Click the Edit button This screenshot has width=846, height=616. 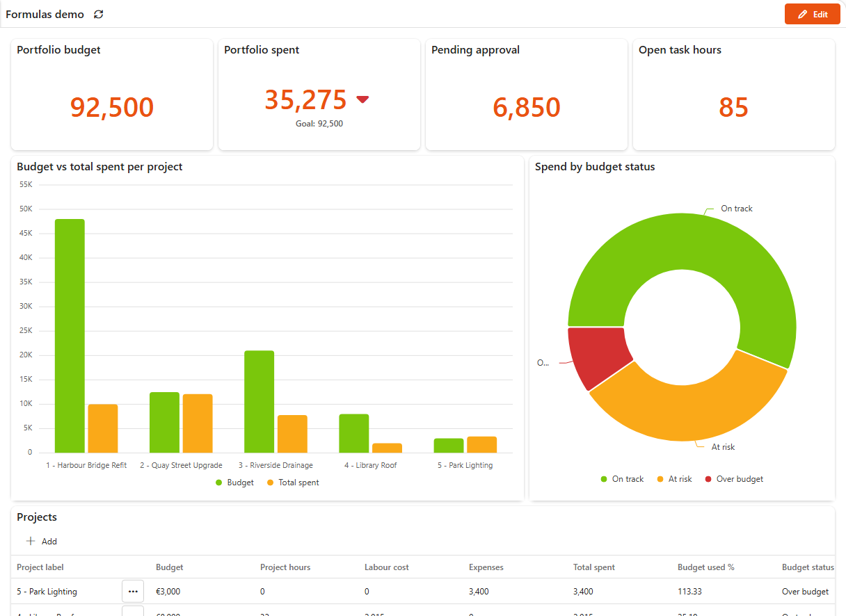[x=813, y=15]
